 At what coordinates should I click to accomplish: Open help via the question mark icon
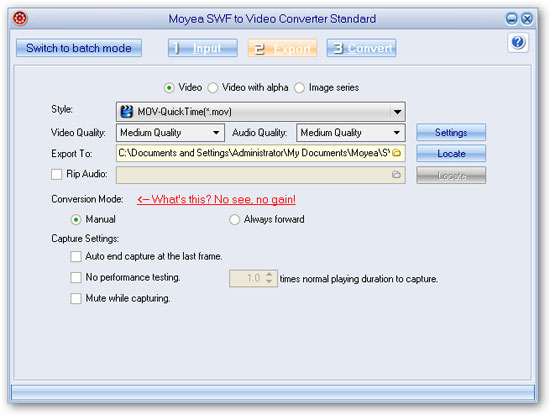click(x=518, y=42)
